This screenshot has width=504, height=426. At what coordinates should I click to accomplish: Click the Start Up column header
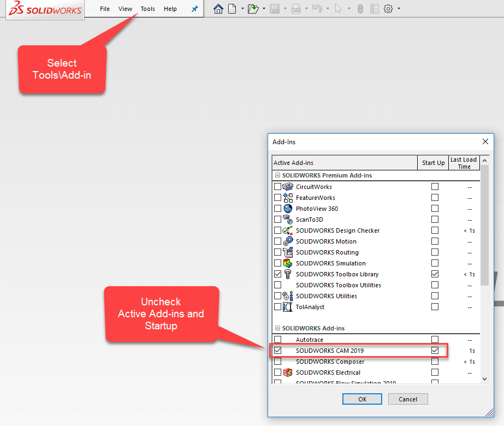(433, 163)
